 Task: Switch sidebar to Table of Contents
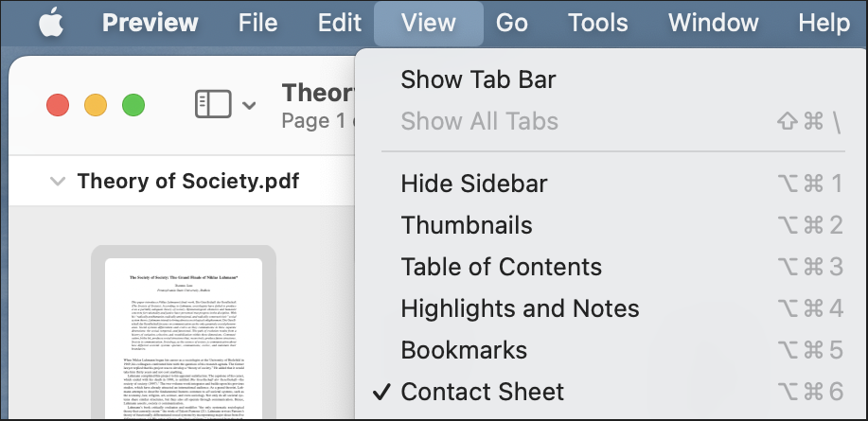click(x=612, y=267)
